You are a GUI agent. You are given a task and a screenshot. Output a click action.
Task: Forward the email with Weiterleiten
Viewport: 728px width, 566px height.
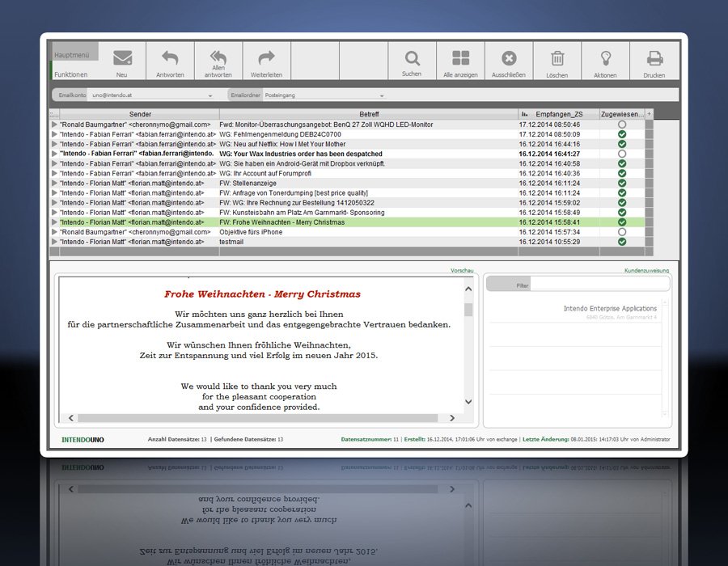point(266,61)
